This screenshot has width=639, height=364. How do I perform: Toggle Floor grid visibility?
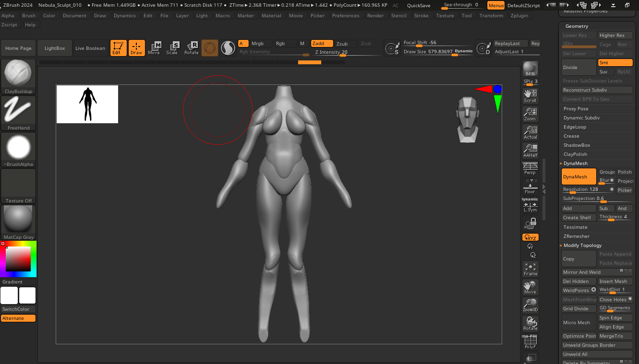coord(530,187)
